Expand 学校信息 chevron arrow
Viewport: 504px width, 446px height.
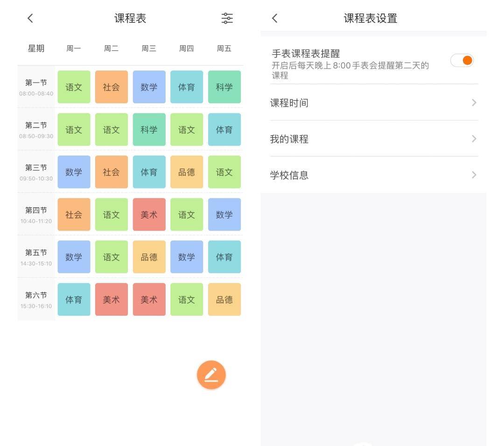tap(474, 175)
